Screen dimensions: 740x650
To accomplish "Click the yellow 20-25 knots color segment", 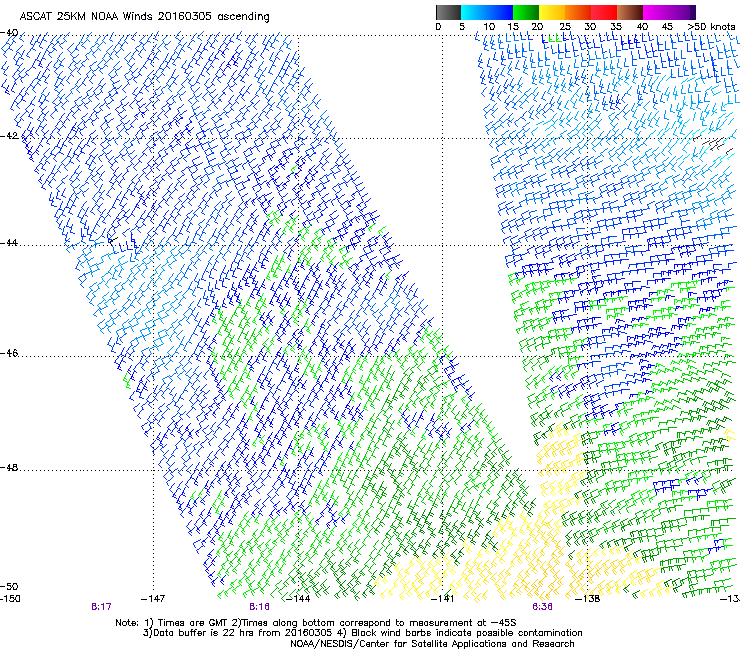I will pyautogui.click(x=552, y=12).
